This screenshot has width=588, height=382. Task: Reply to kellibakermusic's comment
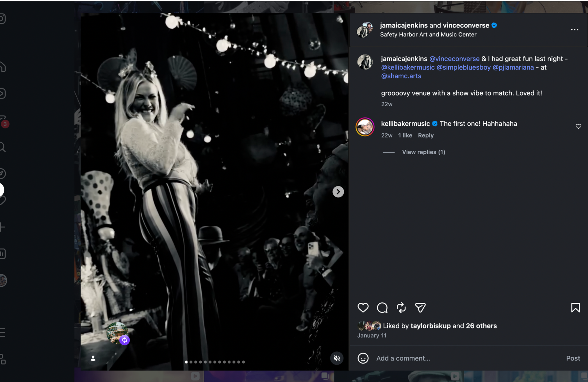click(426, 135)
